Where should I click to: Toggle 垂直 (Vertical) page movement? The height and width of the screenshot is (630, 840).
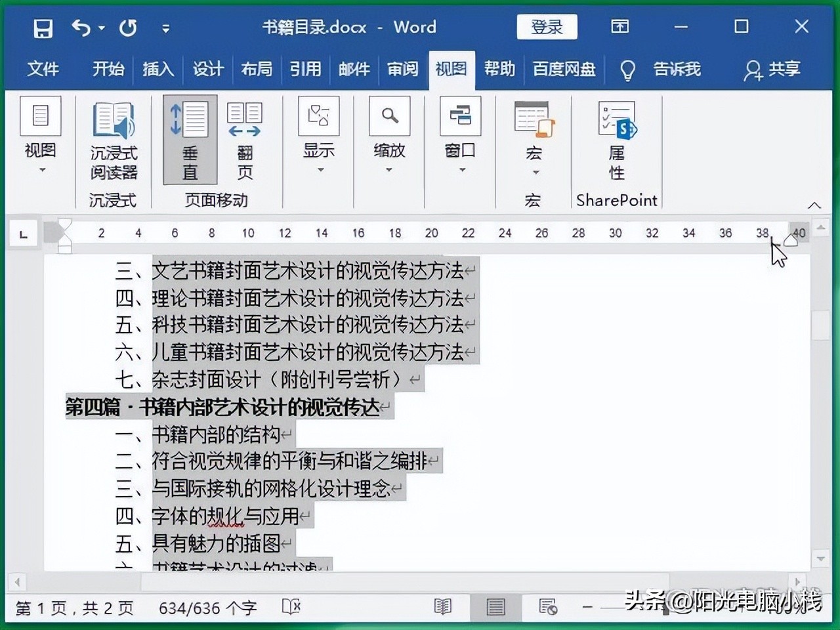189,138
